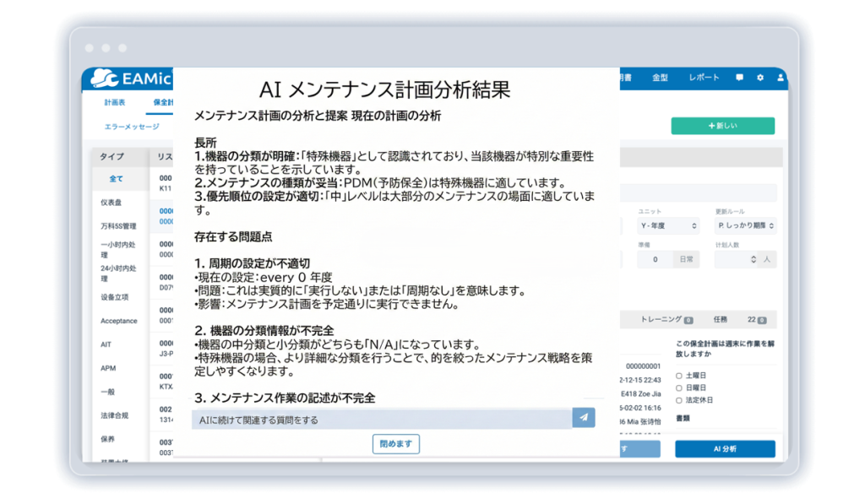This screenshot has height=504, width=865.
Task: Select the 全て type filter
Action: [x=116, y=179]
